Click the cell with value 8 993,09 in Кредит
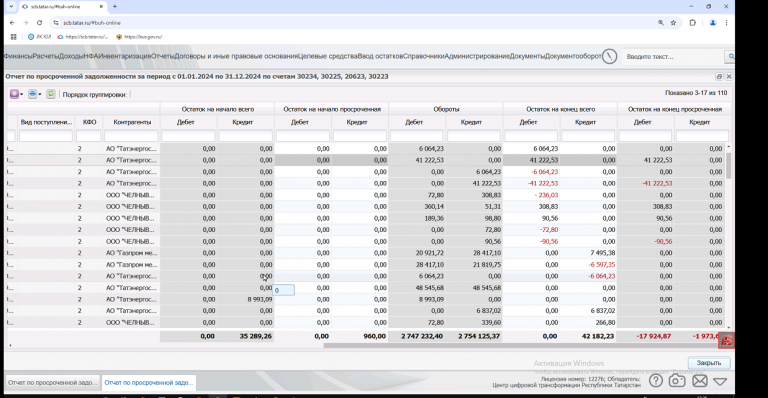The width and height of the screenshot is (768, 398). [245, 299]
